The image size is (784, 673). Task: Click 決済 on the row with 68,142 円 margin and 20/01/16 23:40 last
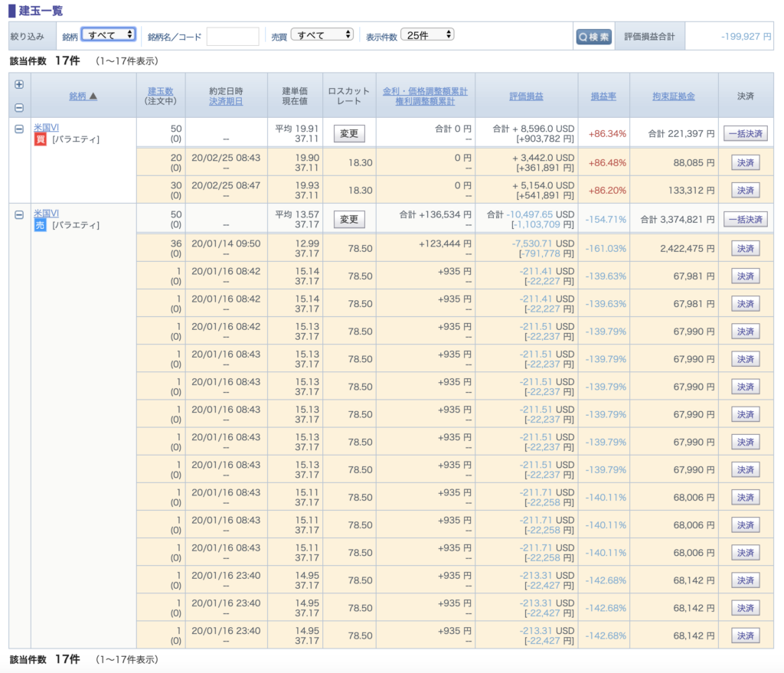click(746, 635)
